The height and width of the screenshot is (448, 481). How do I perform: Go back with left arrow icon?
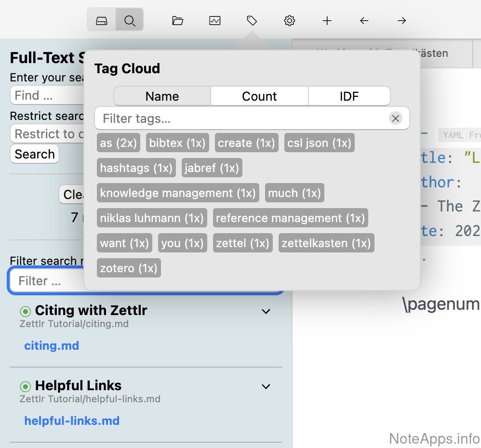pos(364,21)
